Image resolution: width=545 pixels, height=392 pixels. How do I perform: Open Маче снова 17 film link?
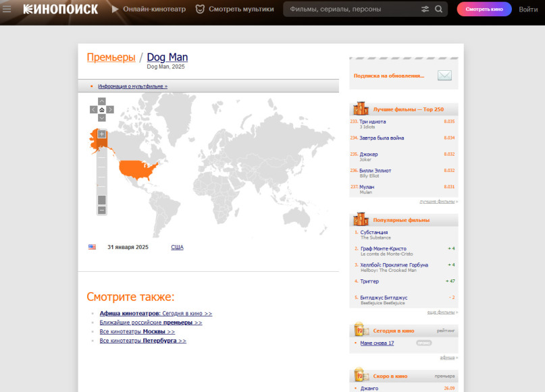pos(377,343)
